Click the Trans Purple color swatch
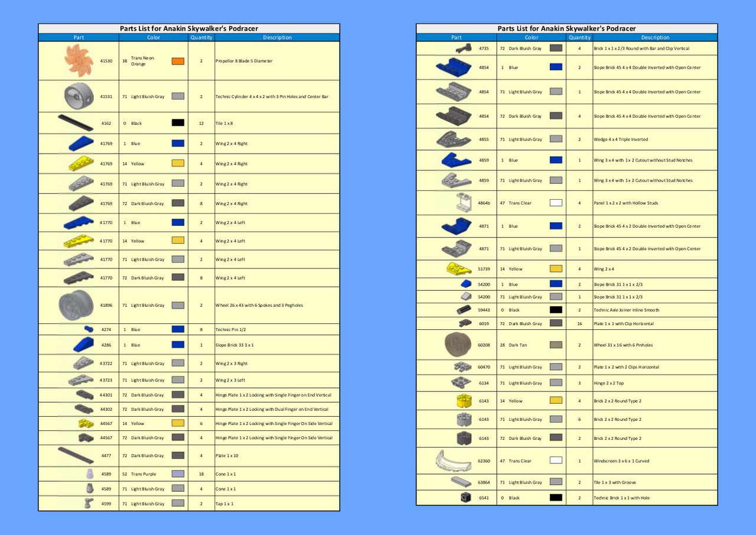756x535 pixels. tap(178, 474)
